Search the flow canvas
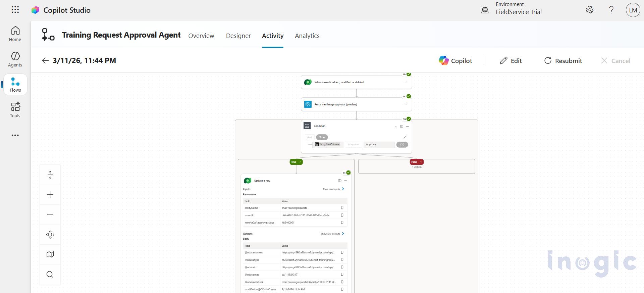Screen dimensions: 644x293 pyautogui.click(x=50, y=275)
